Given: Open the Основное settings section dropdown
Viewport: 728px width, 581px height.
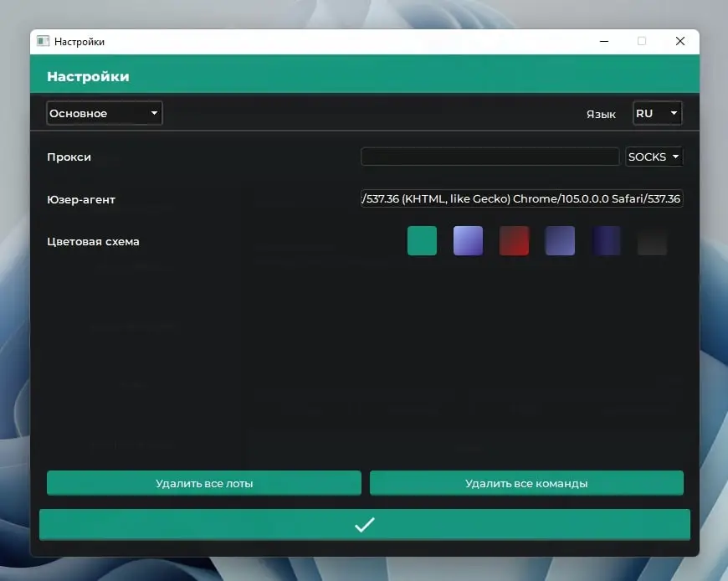Looking at the screenshot, I should point(104,113).
